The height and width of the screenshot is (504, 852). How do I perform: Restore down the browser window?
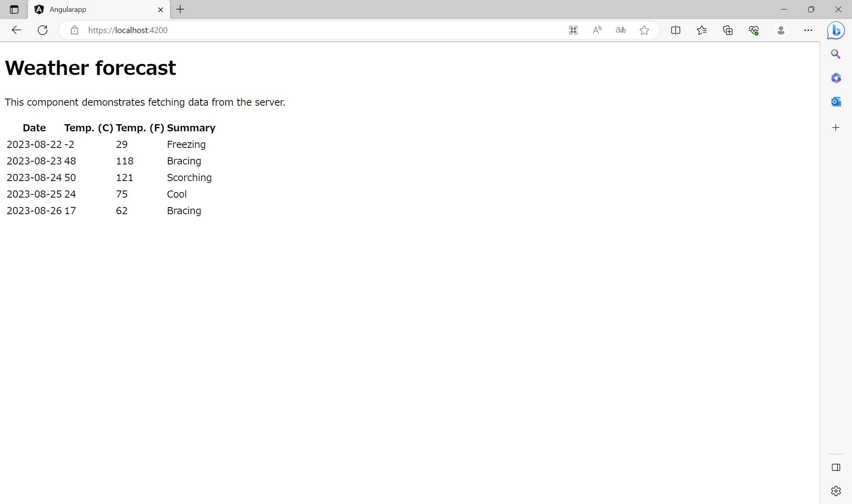click(x=811, y=9)
